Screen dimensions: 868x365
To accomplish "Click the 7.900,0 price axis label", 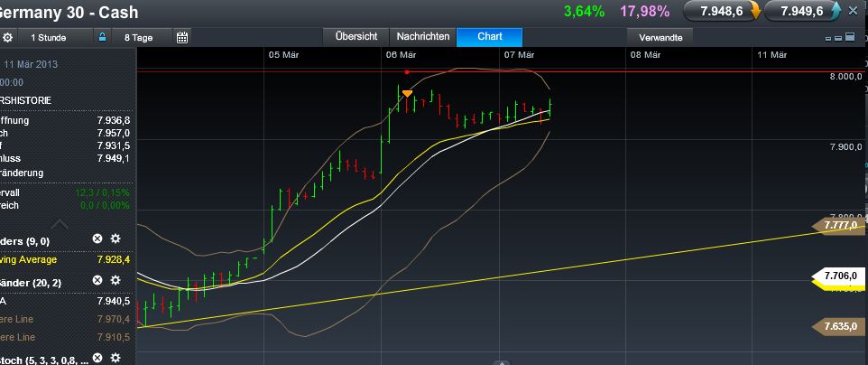I will click(845, 147).
